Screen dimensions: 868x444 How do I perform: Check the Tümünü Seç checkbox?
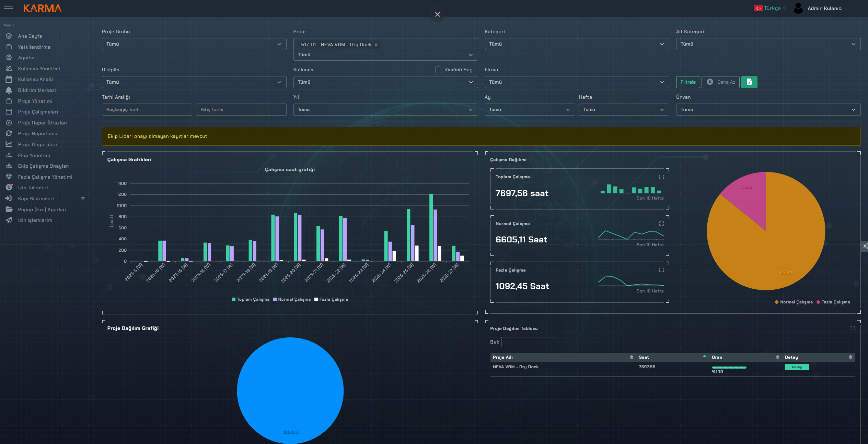438,70
